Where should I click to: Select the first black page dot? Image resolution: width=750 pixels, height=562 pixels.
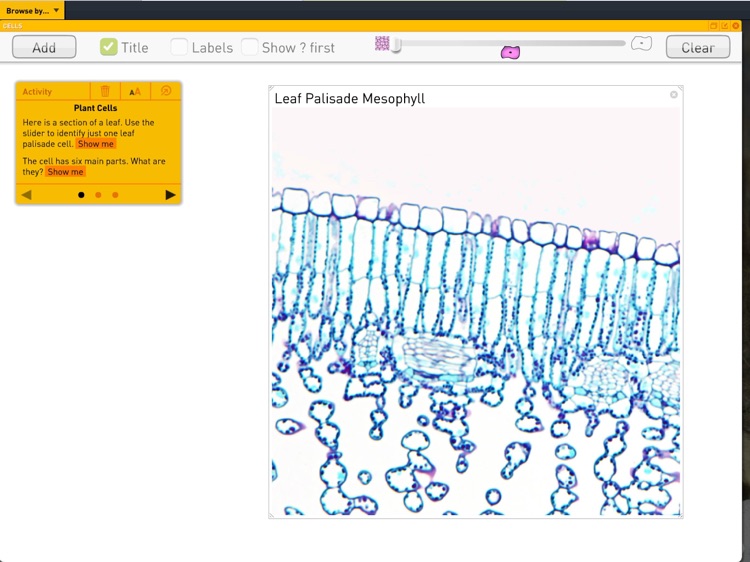[x=81, y=195]
